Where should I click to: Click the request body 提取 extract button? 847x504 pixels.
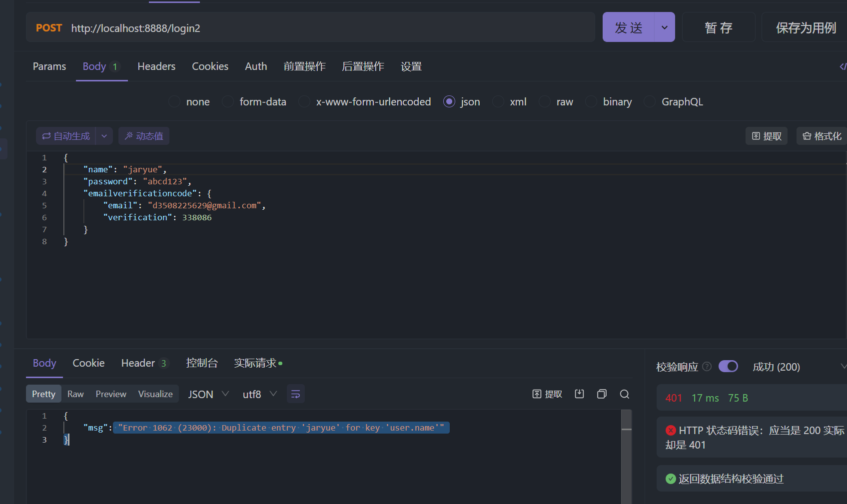tap(767, 136)
